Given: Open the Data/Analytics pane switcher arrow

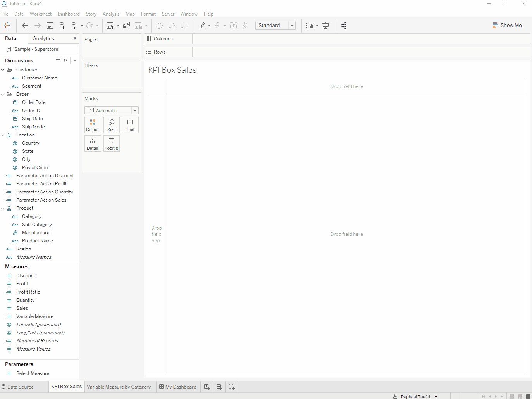Looking at the screenshot, I should coord(75,38).
